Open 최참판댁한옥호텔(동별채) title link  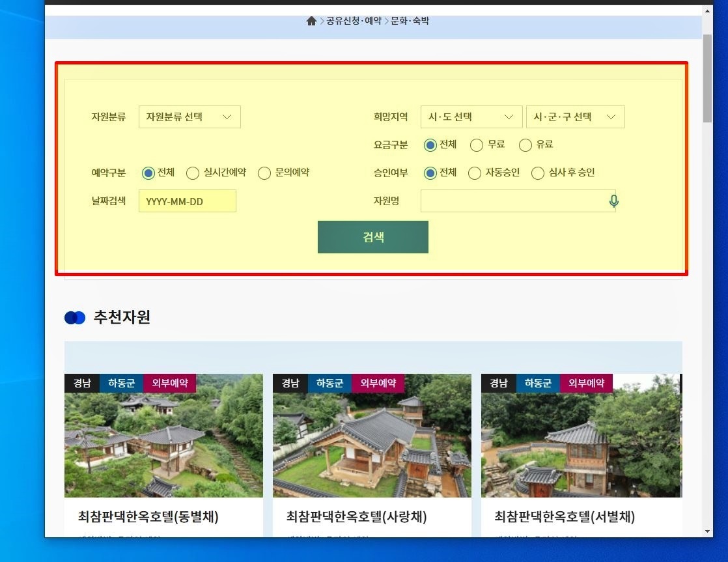148,516
